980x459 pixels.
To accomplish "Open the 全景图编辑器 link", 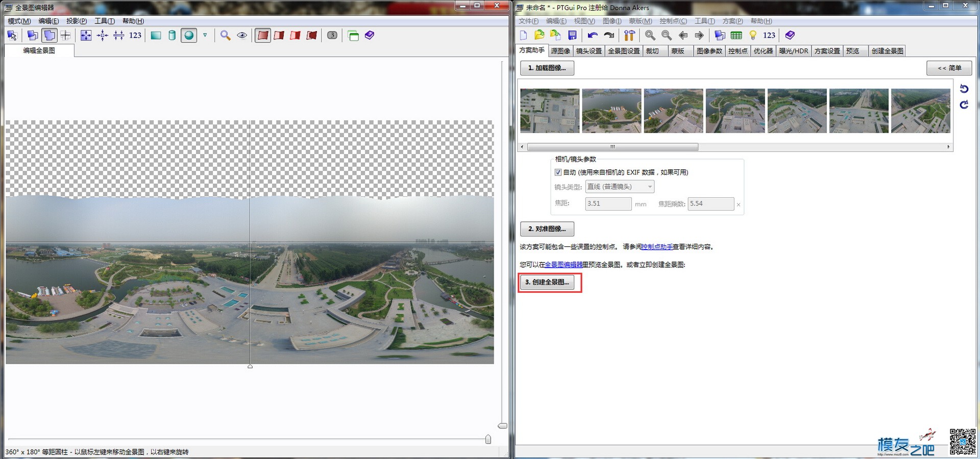I will click(563, 265).
